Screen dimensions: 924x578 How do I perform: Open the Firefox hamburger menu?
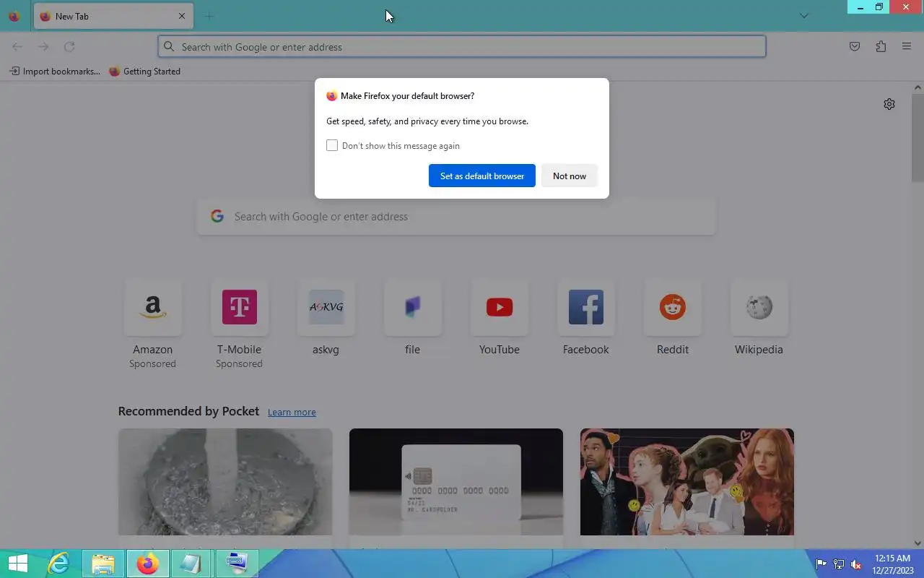pyautogui.click(x=907, y=47)
